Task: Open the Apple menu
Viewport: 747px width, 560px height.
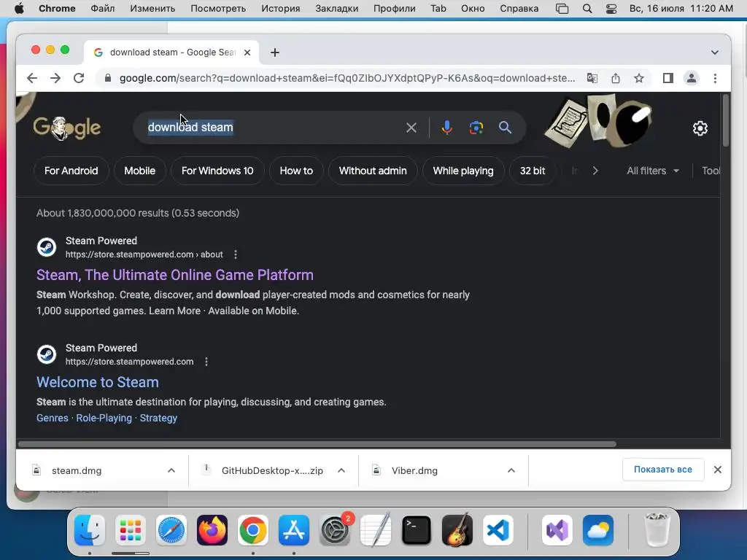Action: click(x=19, y=9)
